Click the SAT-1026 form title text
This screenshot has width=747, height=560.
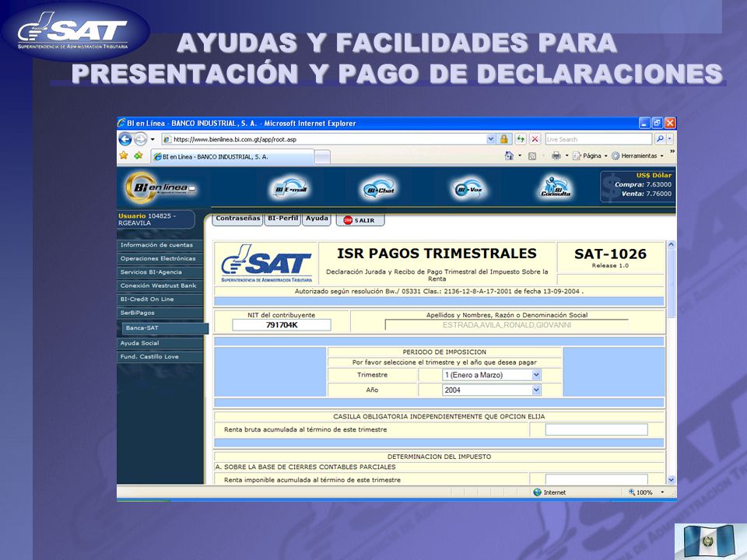[x=610, y=254]
